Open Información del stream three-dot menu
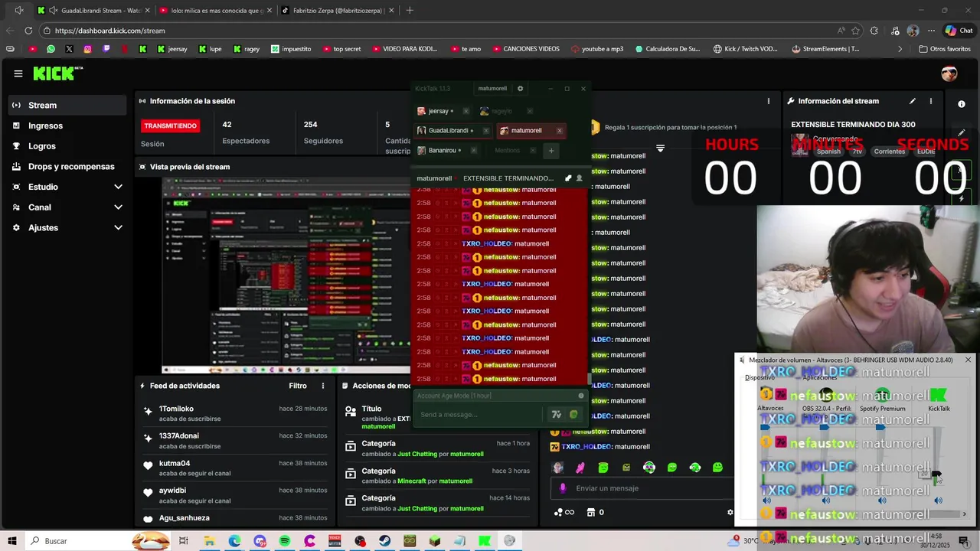The image size is (980, 551). pos(931,101)
